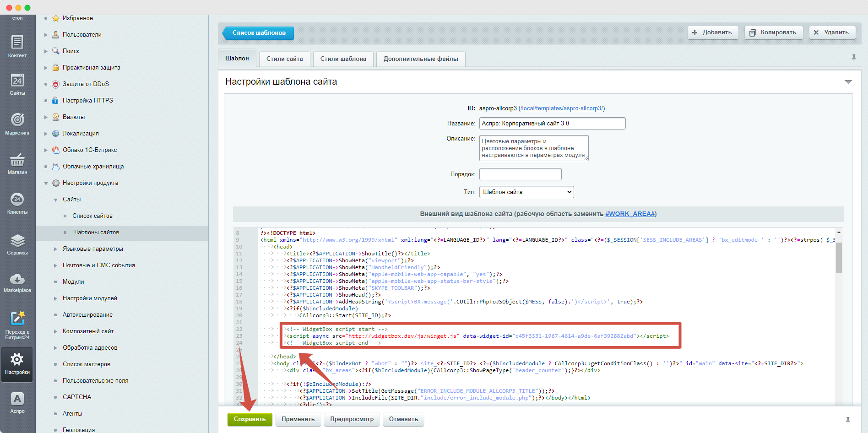Click the green Сохранить button

[x=250, y=419]
